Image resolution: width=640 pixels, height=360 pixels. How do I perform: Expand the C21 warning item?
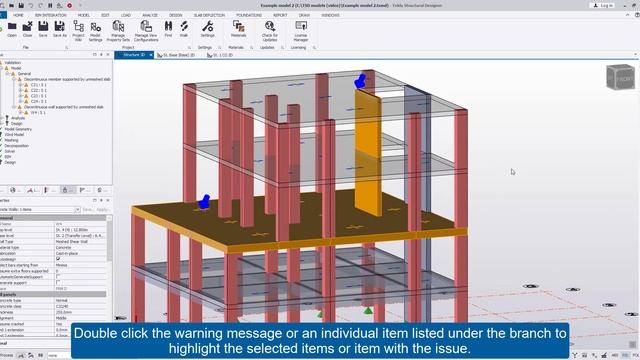tap(20, 85)
